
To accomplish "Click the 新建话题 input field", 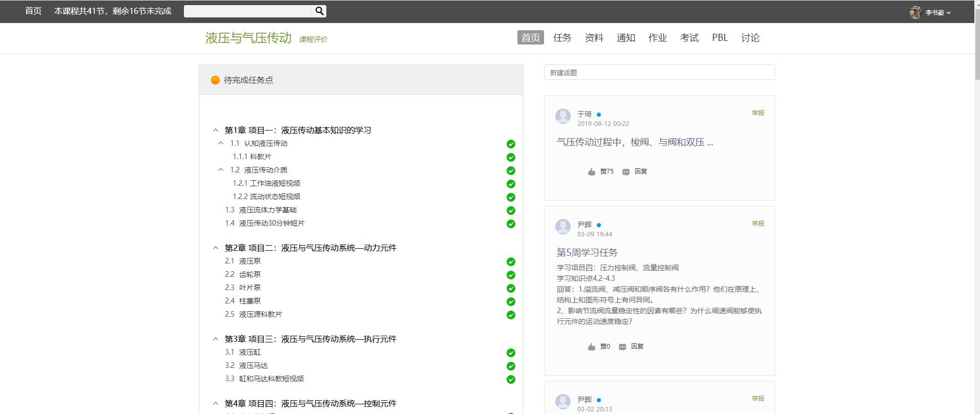I will coord(659,73).
